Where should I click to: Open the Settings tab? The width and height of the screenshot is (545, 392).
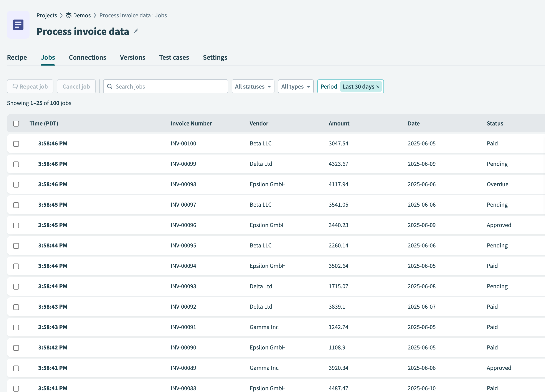(x=215, y=57)
